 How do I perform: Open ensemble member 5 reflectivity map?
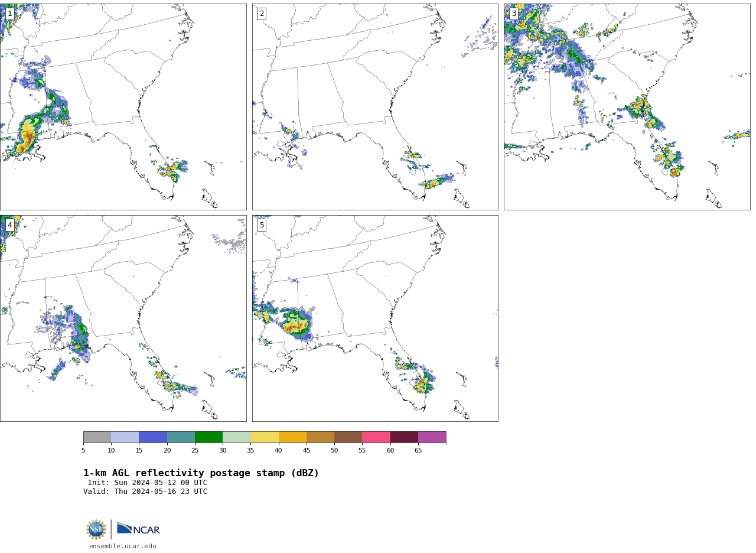click(x=375, y=318)
